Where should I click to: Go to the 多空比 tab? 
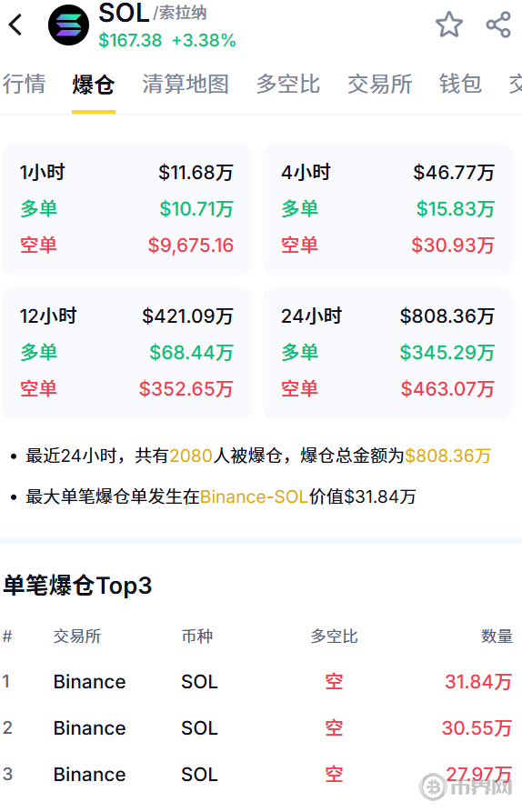click(x=288, y=84)
